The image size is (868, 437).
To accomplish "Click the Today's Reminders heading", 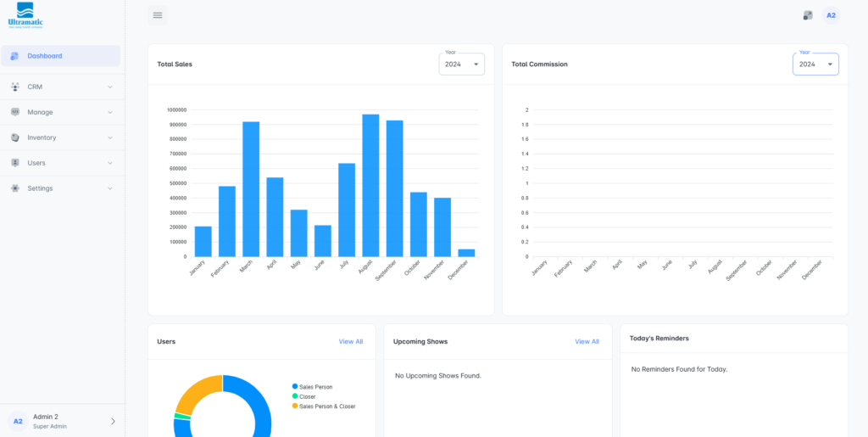I will click(659, 338).
